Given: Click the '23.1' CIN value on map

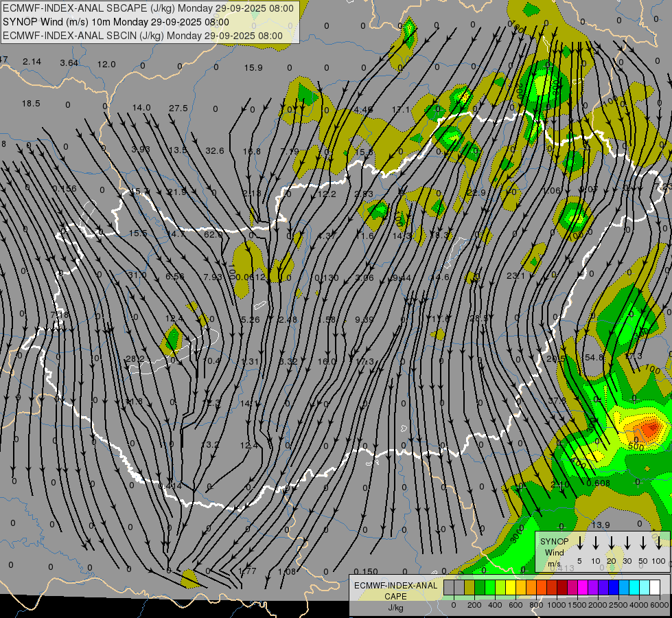Looking at the screenshot, I should [x=515, y=276].
